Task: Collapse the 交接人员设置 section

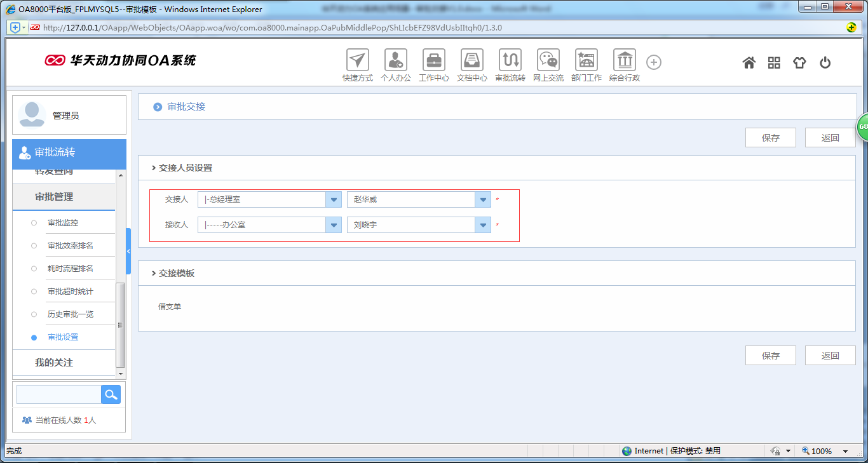Action: click(x=154, y=168)
